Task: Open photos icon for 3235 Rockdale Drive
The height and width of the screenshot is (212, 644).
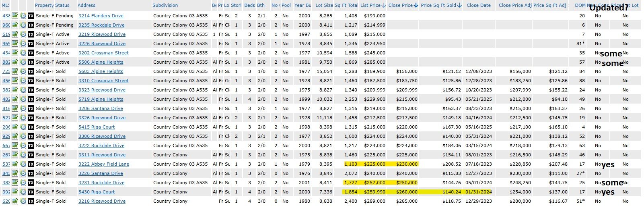Action: click(15, 25)
